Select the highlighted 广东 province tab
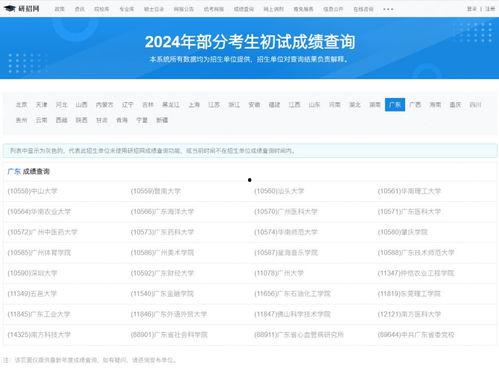Image resolution: width=499 pixels, height=368 pixels. (x=395, y=105)
